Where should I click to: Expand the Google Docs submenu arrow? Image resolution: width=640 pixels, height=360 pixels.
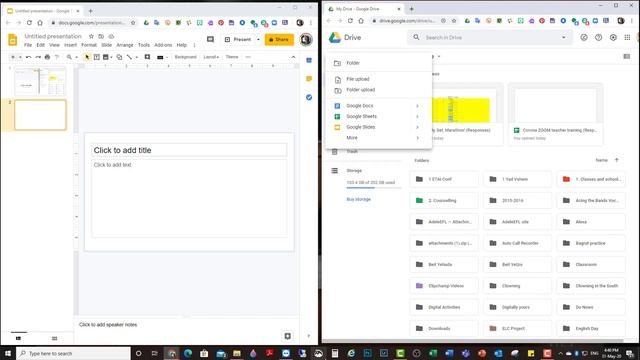point(417,106)
